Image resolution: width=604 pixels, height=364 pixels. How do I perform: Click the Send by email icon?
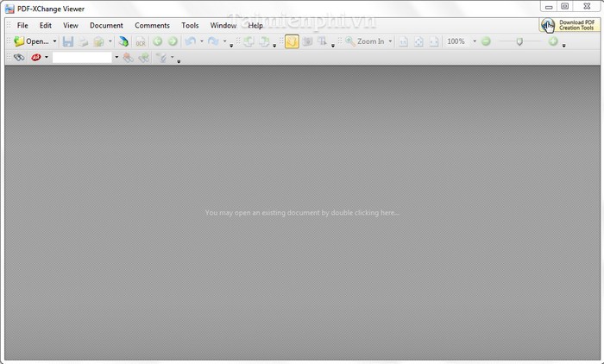pos(99,41)
